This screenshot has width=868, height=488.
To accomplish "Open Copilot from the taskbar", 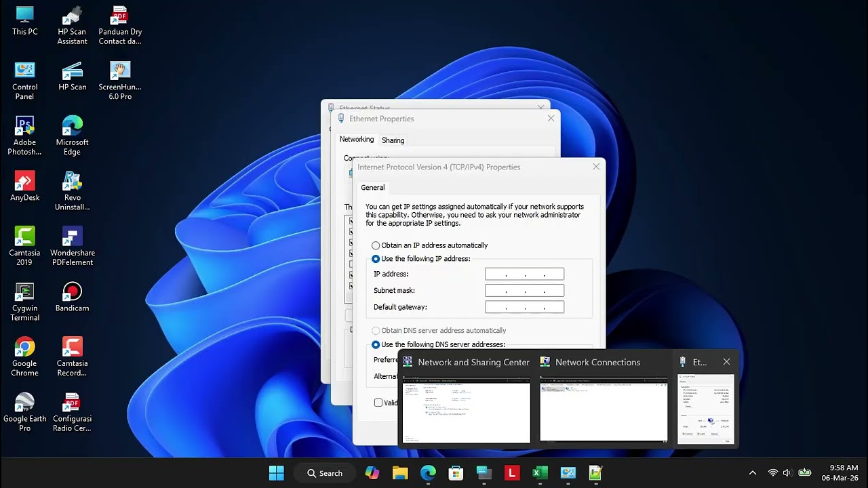I will click(x=372, y=473).
